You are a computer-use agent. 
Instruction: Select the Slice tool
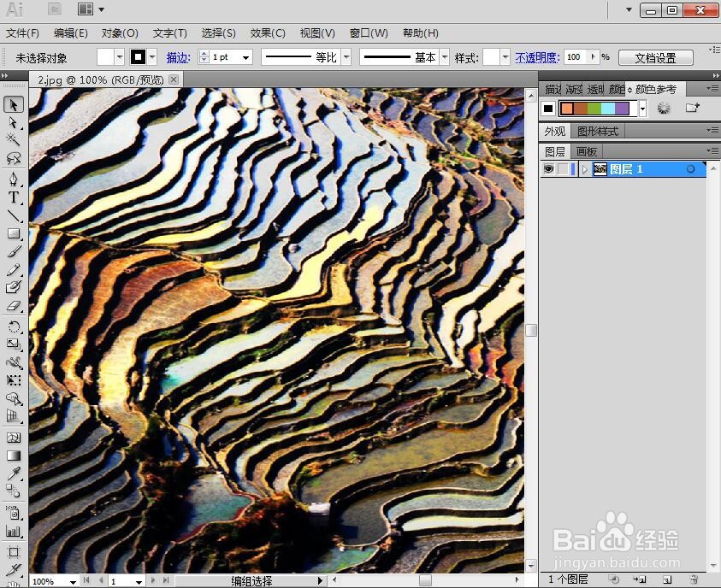14,569
